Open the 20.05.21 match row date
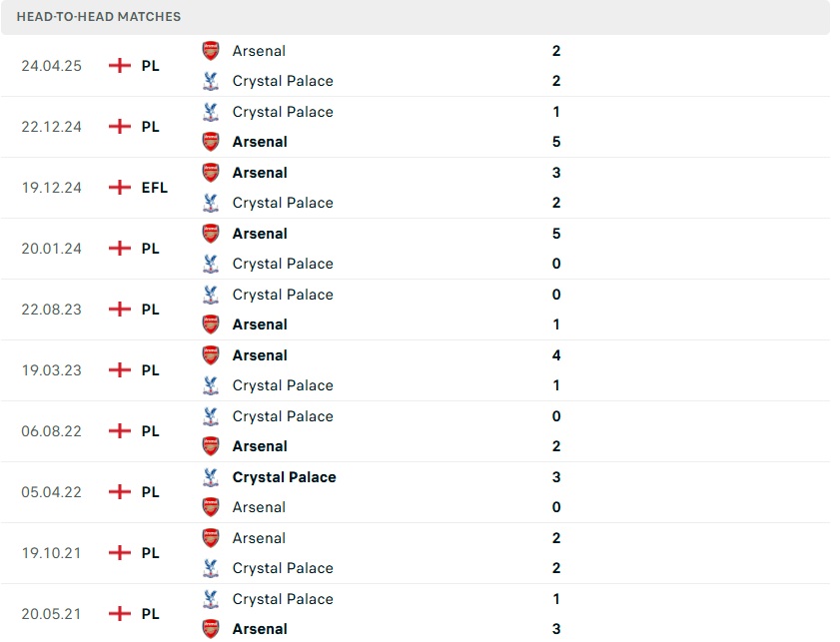 [x=51, y=614]
